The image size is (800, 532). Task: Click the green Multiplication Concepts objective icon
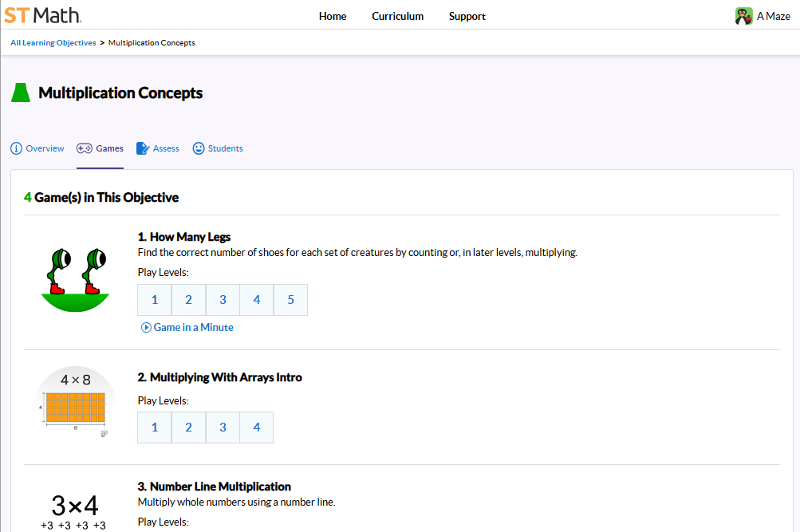[21, 93]
